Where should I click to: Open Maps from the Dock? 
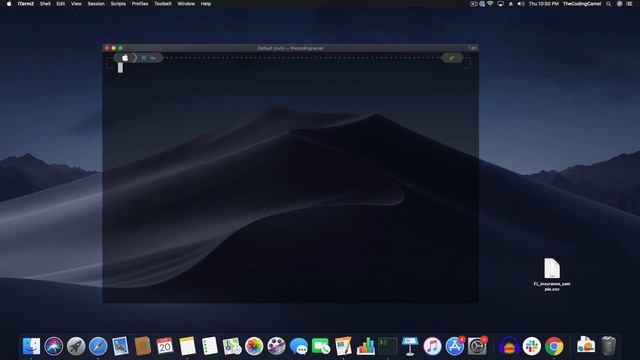click(232, 346)
